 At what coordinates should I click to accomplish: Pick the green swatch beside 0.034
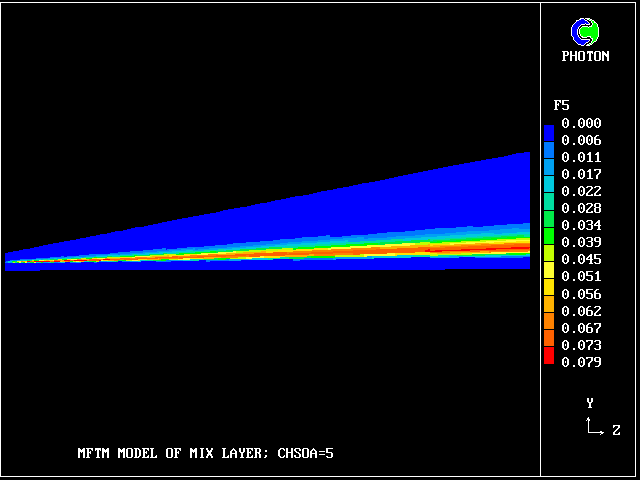(548, 225)
